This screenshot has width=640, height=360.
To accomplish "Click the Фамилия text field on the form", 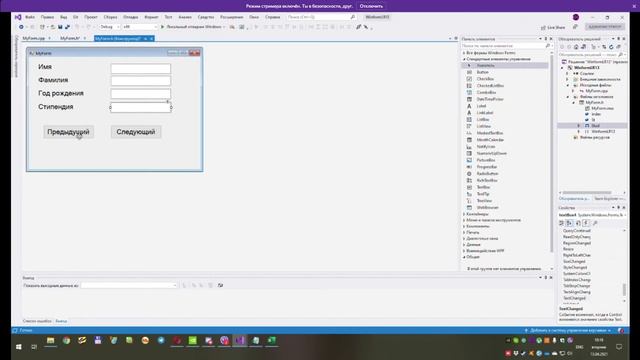I will pos(141,81).
